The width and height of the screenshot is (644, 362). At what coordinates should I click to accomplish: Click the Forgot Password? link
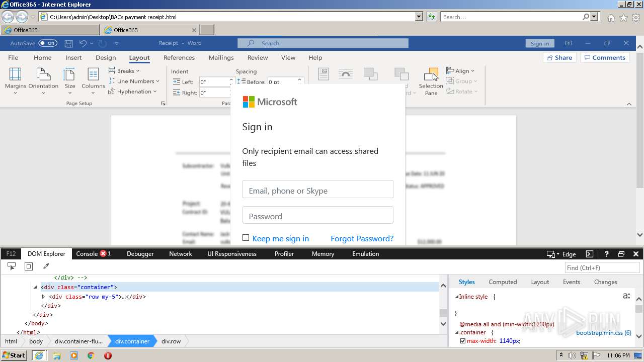pos(362,238)
